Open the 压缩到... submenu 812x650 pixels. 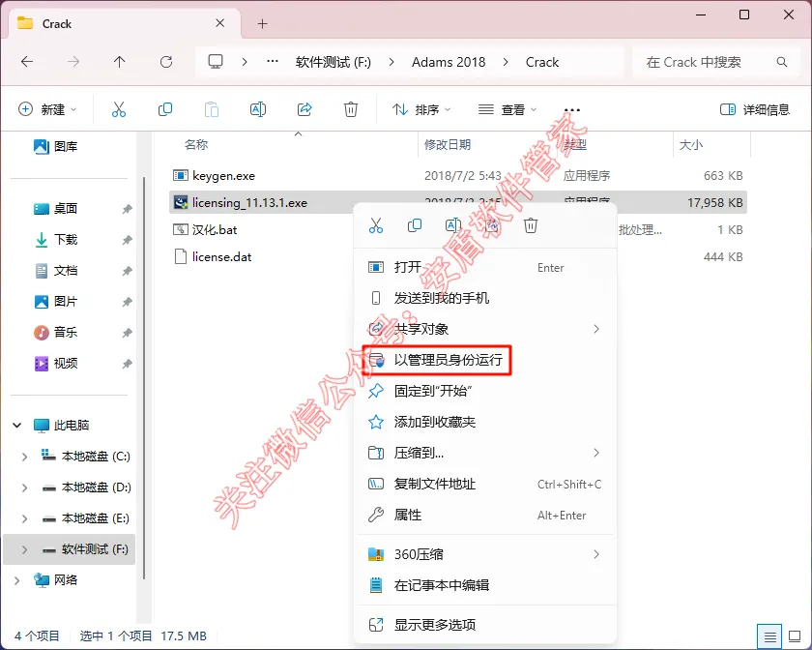[x=485, y=453]
